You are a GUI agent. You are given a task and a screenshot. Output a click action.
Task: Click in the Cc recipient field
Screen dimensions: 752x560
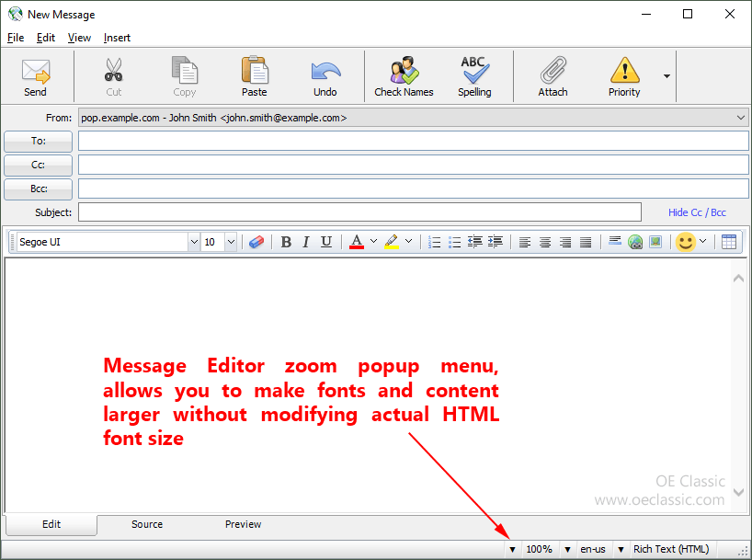coord(414,166)
